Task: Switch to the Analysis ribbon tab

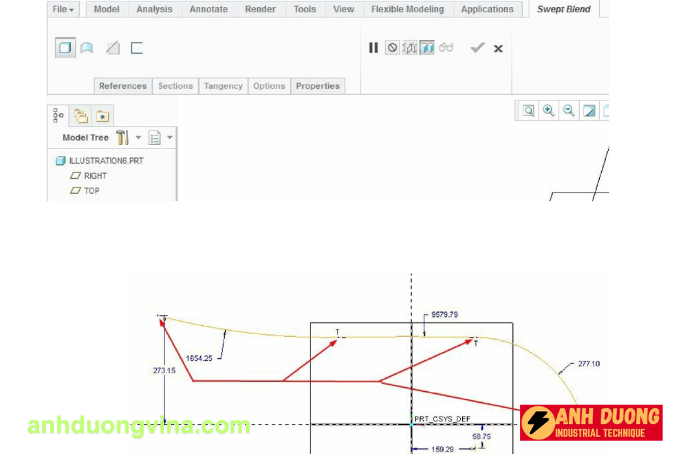Action: [154, 9]
